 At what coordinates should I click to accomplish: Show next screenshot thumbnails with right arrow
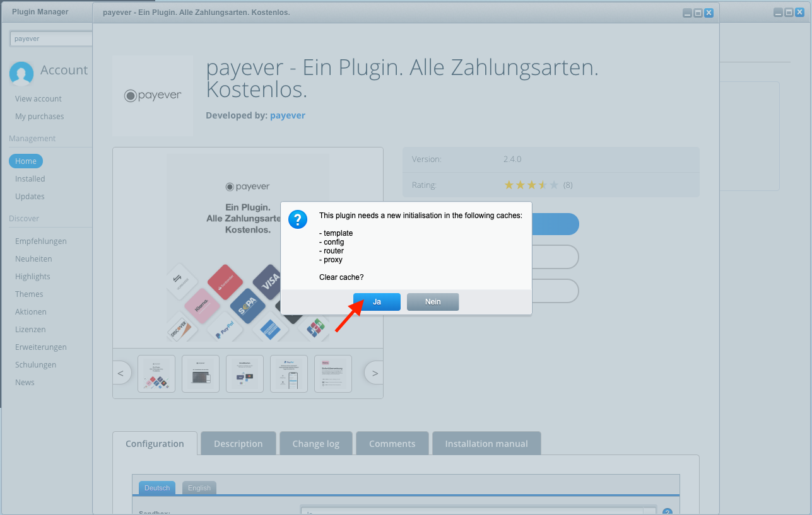tap(375, 373)
